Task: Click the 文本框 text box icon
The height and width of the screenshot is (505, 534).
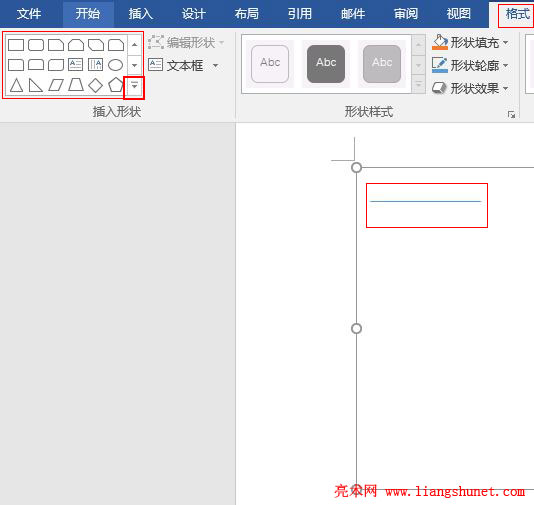Action: pyautogui.click(x=156, y=64)
